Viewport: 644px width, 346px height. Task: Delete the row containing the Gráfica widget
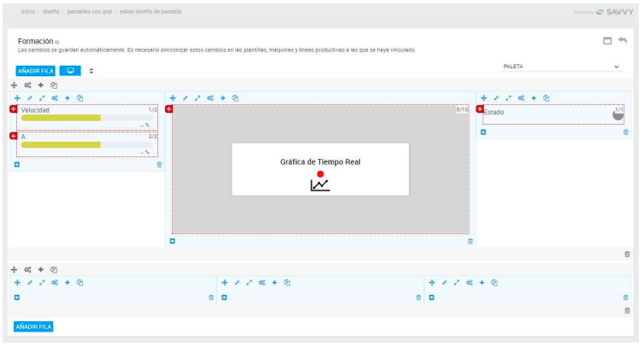pyautogui.click(x=627, y=255)
